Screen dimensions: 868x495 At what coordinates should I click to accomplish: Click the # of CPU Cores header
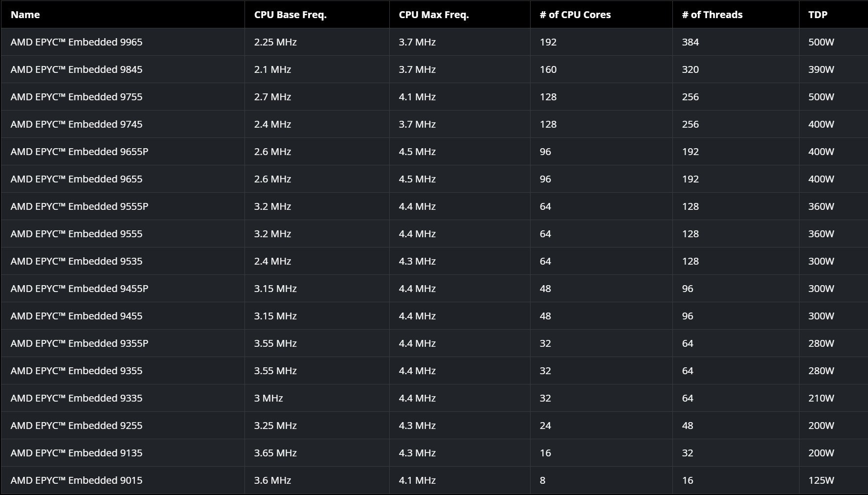[x=575, y=15]
